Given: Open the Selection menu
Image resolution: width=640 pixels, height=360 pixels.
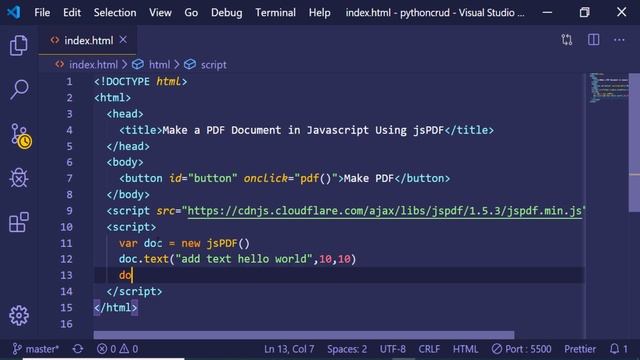Looking at the screenshot, I should [115, 13].
